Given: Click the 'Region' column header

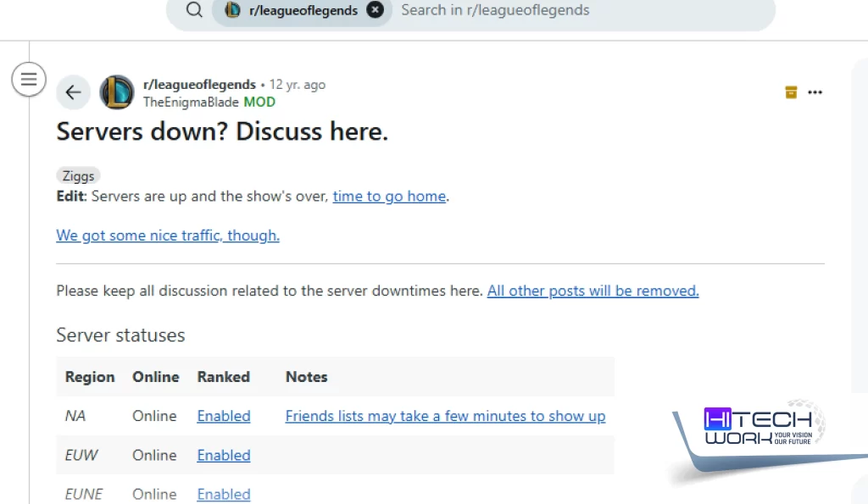Looking at the screenshot, I should click(x=90, y=377).
